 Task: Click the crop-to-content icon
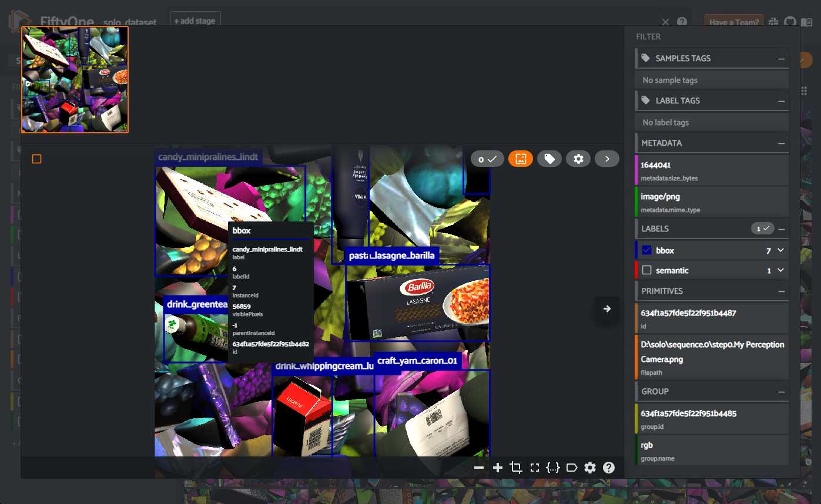tap(516, 468)
